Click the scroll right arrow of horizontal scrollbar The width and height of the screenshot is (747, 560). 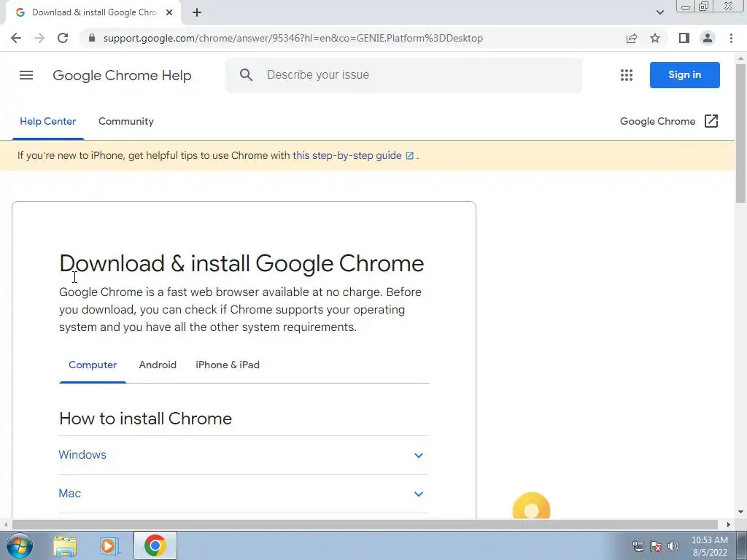click(729, 524)
